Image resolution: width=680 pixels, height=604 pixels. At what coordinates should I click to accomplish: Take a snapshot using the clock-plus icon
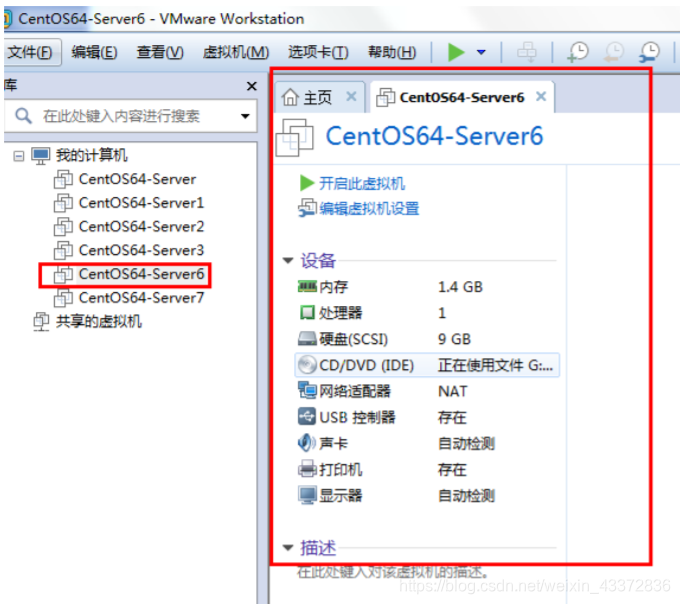578,52
